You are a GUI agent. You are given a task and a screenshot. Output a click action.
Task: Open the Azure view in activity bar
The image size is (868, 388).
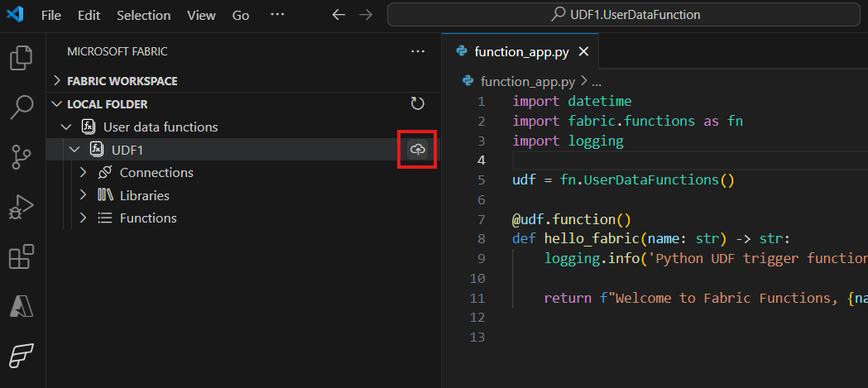click(22, 305)
